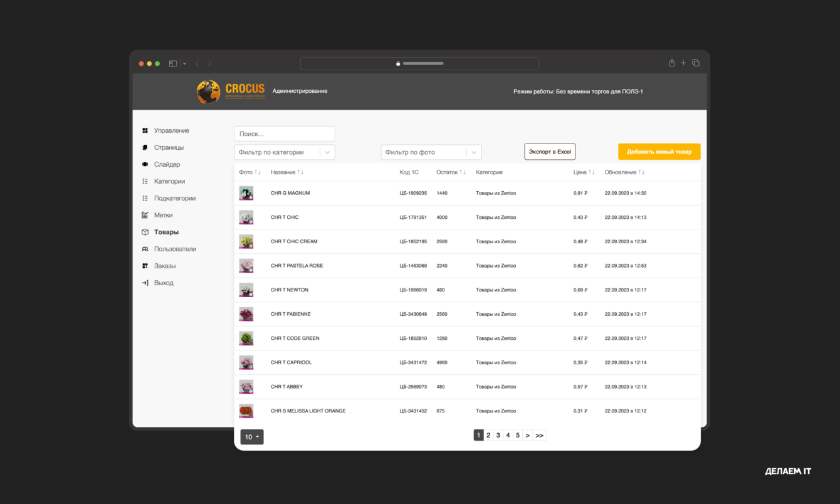Open Категории menu item

pos(170,181)
